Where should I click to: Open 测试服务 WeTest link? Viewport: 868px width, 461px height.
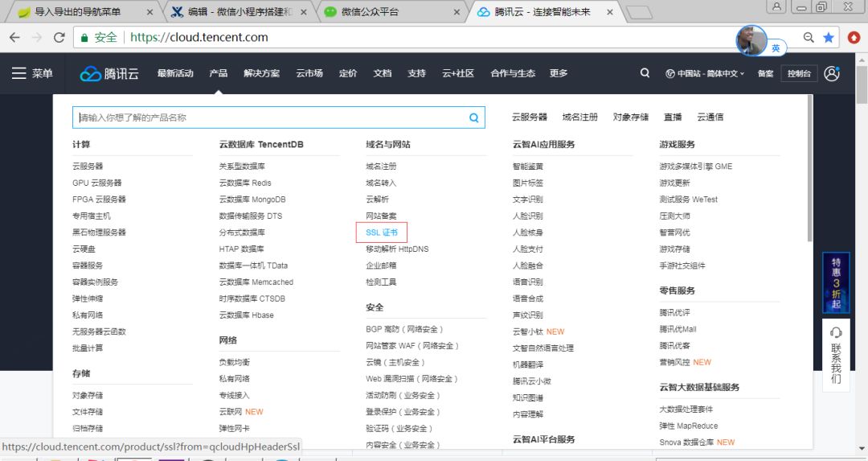688,200
